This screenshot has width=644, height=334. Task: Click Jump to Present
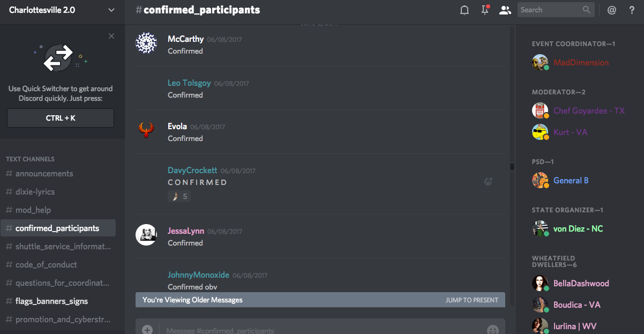point(472,300)
